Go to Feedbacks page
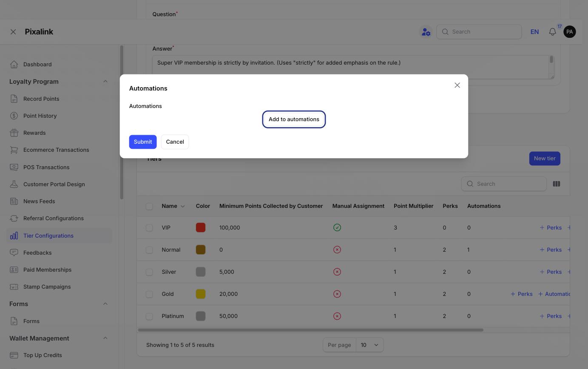The width and height of the screenshot is (588, 369). (x=59, y=253)
